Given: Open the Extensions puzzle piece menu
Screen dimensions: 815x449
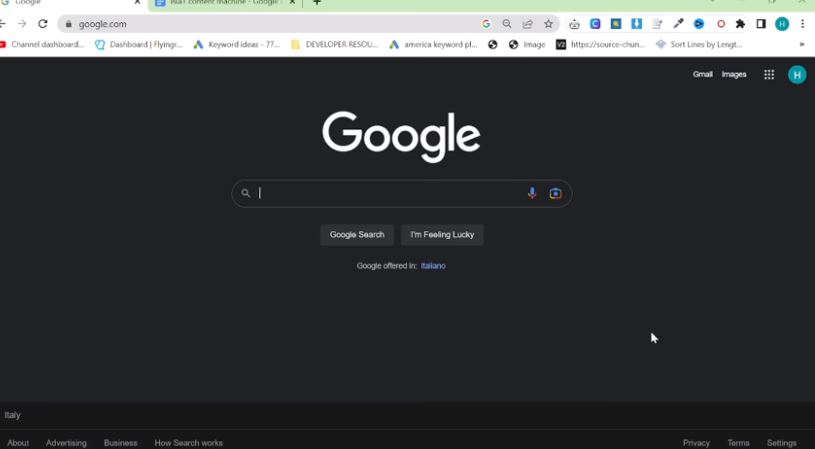Looking at the screenshot, I should (x=740, y=24).
